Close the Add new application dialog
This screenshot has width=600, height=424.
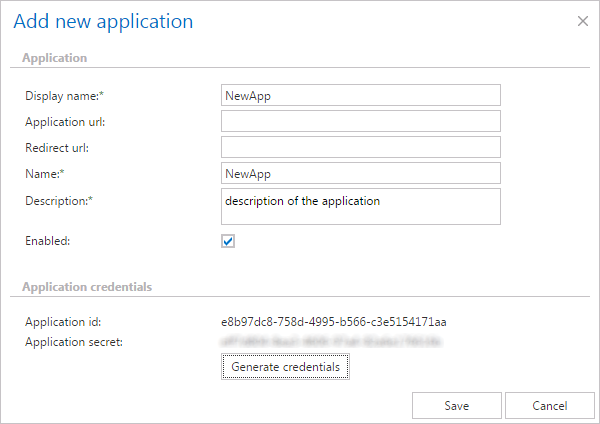pyautogui.click(x=583, y=21)
